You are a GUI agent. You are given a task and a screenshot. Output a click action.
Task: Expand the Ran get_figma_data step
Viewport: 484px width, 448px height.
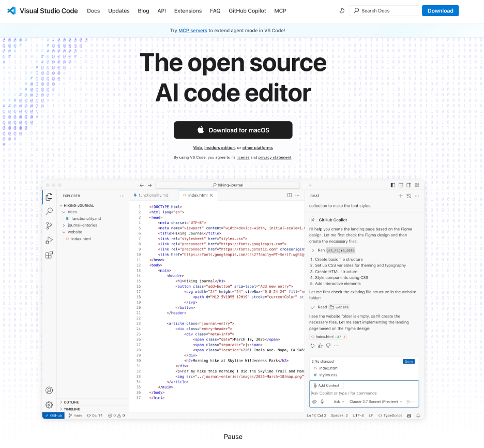(x=313, y=250)
